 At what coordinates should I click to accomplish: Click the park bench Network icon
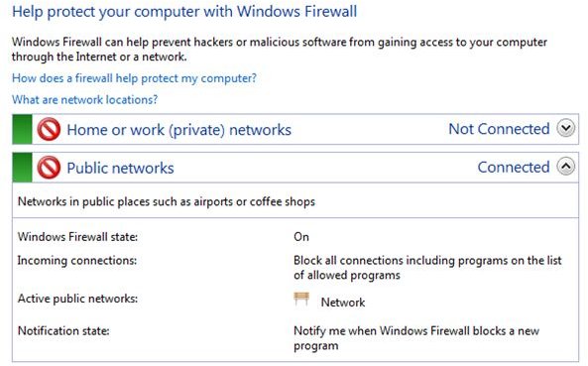pos(301,300)
